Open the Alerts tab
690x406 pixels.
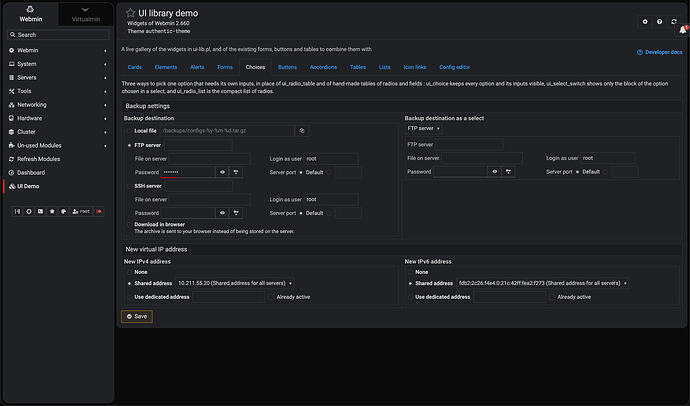(x=197, y=67)
